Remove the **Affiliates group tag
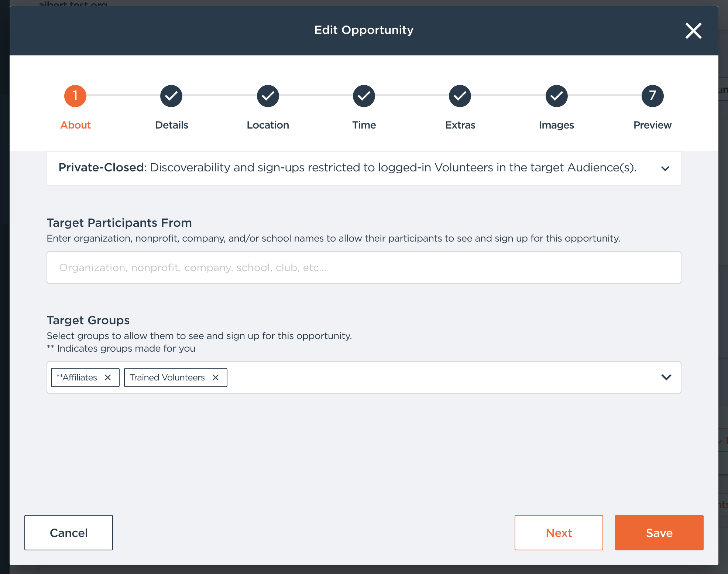Screen dimensions: 728x574 (108, 377)
